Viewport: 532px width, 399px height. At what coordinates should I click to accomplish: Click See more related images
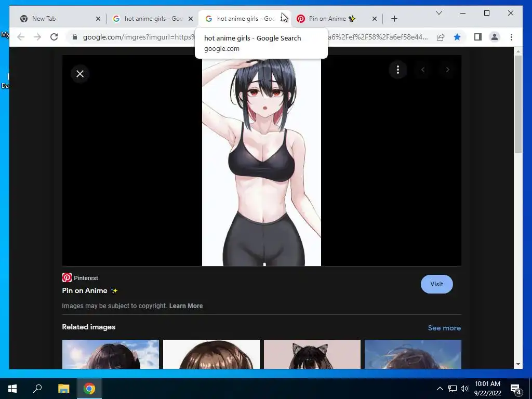coord(444,328)
